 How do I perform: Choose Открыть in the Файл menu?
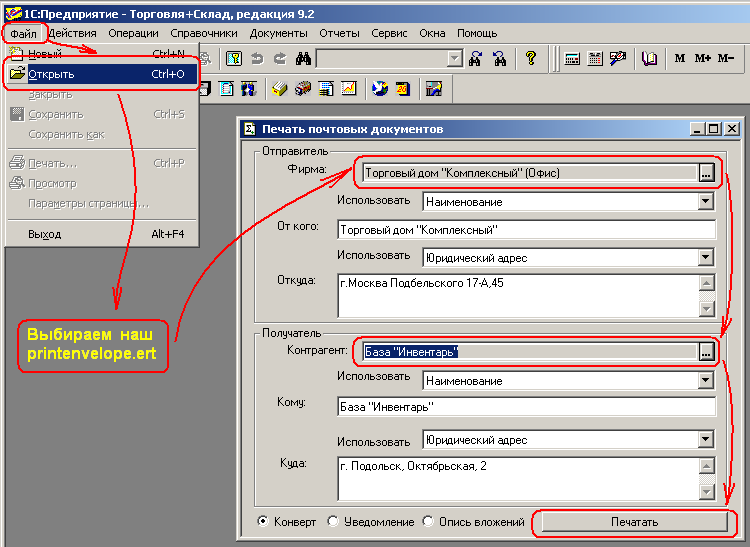click(x=101, y=74)
